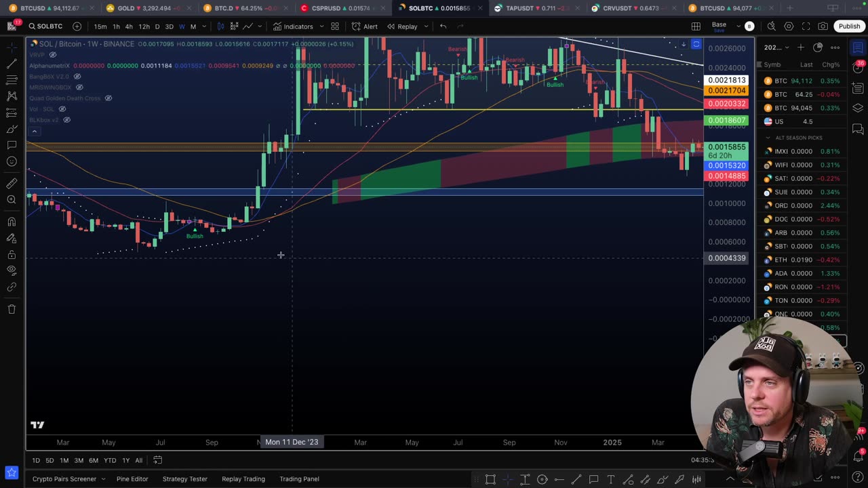This screenshot has height=488, width=868.
Task: Undo last chart action
Action: [x=443, y=26]
